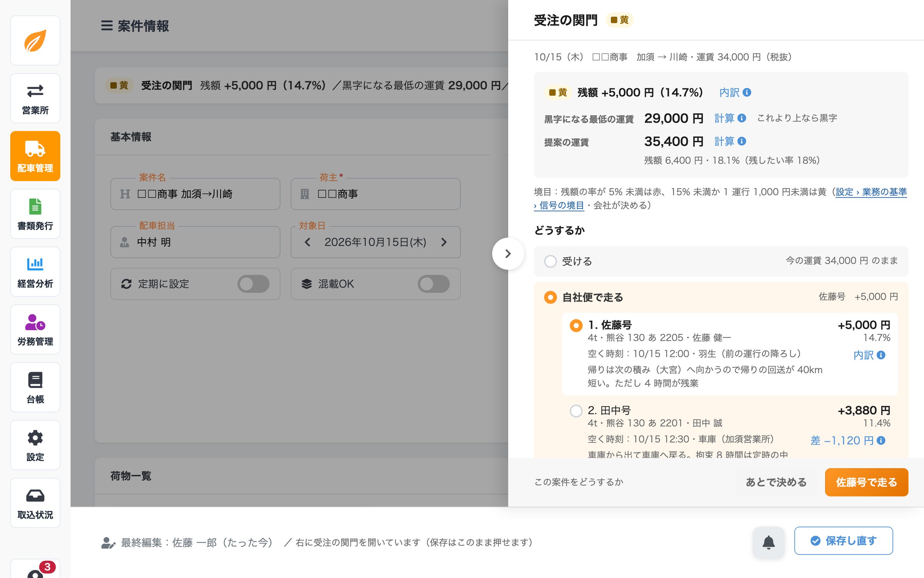The width and height of the screenshot is (924, 578).
Task: Select radio for 2. 田中号
Action: 576,411
